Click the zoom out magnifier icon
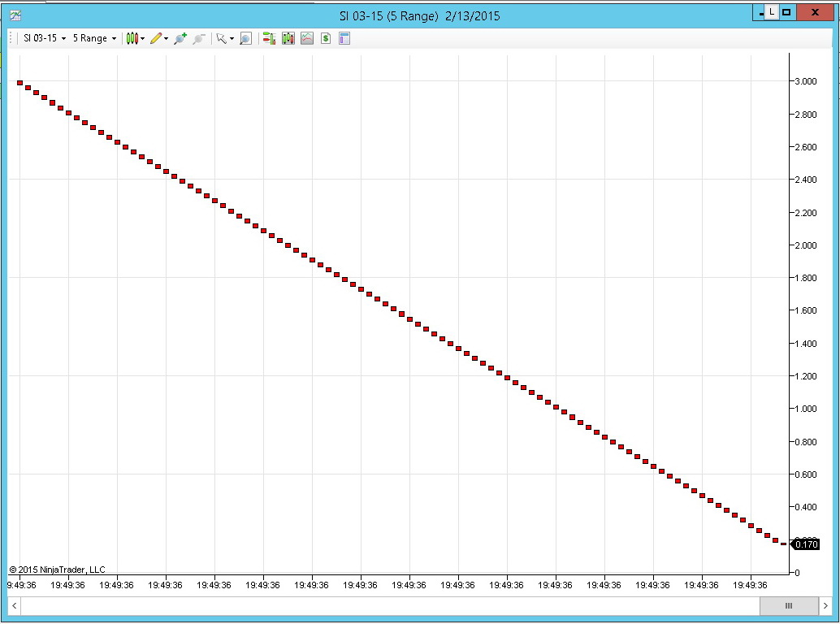Image resolution: width=840 pixels, height=624 pixels. pos(199,38)
